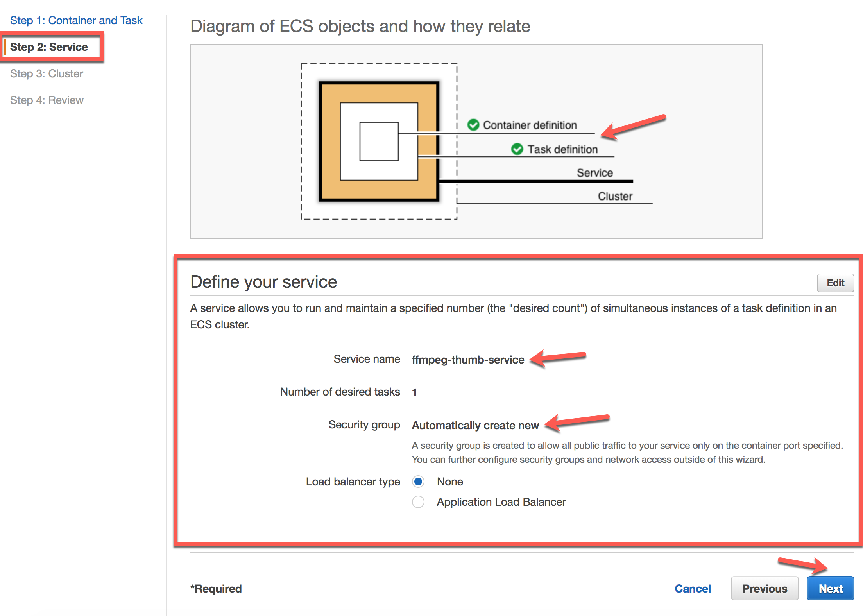Open Step 1: Container and Task
863x616 pixels.
pyautogui.click(x=76, y=20)
